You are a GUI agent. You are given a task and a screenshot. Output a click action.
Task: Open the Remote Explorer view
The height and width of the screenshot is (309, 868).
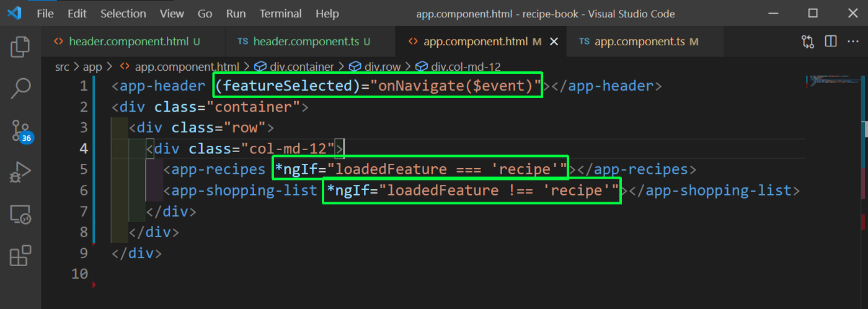point(20,215)
